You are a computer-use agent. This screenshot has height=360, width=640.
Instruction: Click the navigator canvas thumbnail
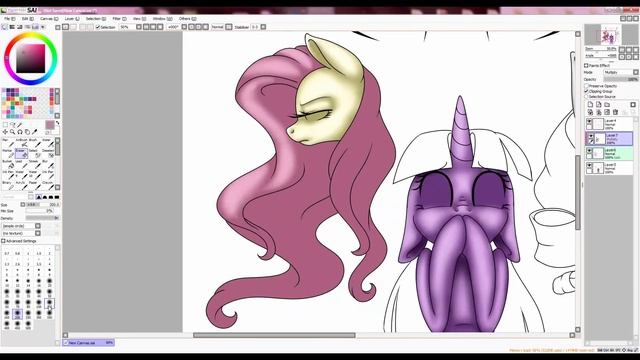(x=603, y=35)
